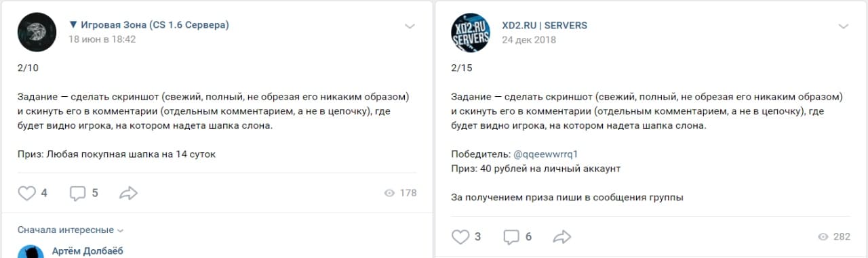Open the Игровая Зона post options chevron
This screenshot has width=868, height=258.
coord(410,26)
